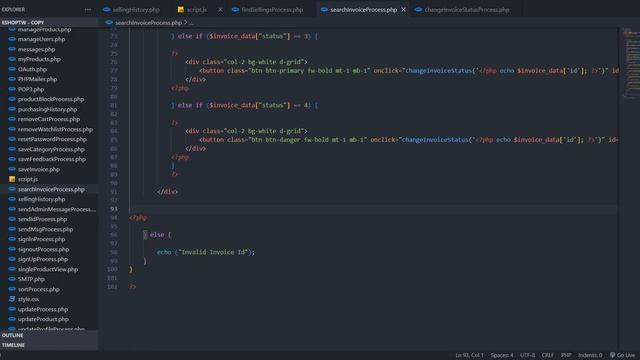Open the Explorer more actions ellipsis

88,9
